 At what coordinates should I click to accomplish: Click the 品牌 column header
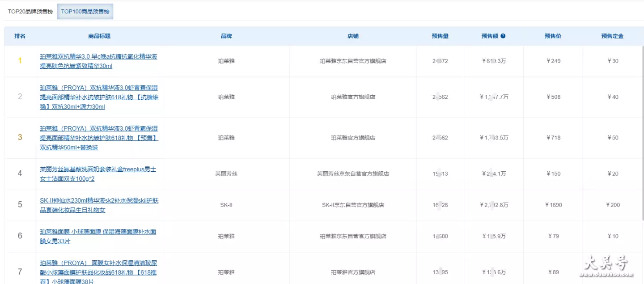pos(226,36)
